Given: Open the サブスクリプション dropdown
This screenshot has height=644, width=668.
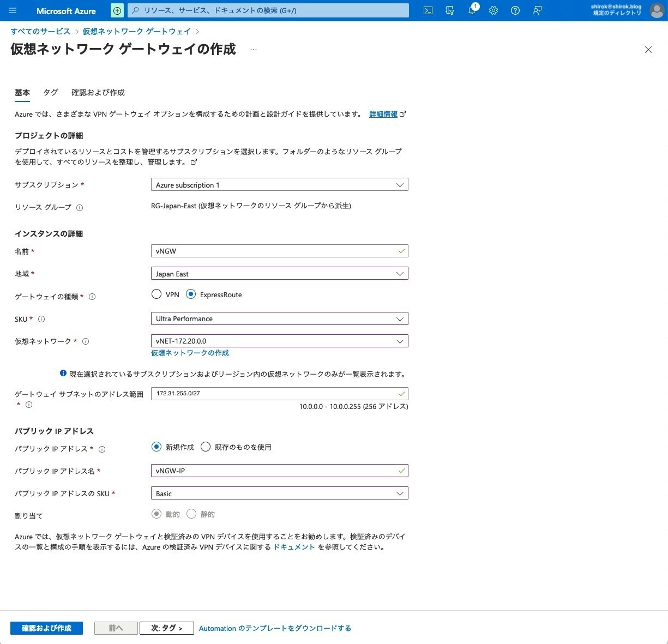Looking at the screenshot, I should (x=279, y=185).
